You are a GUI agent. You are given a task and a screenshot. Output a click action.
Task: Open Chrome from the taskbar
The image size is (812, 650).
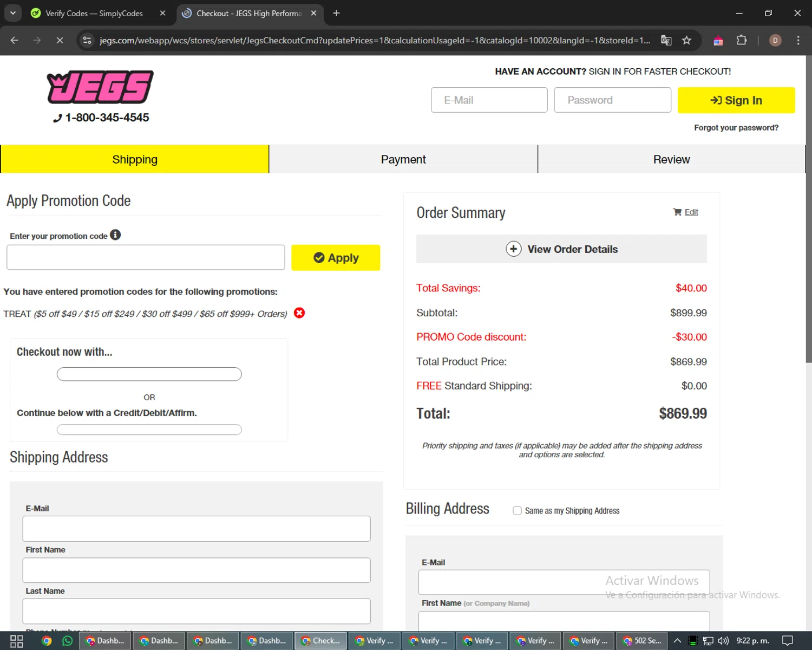(47, 641)
